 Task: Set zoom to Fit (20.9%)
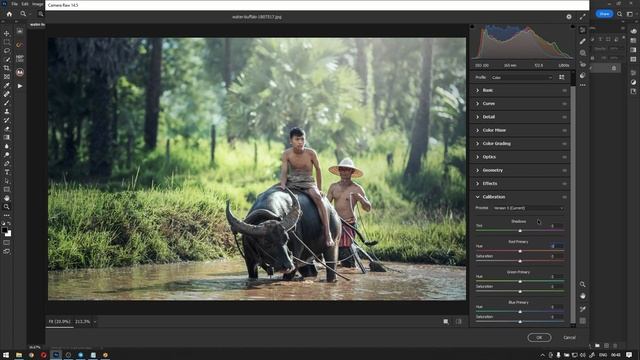coord(60,322)
